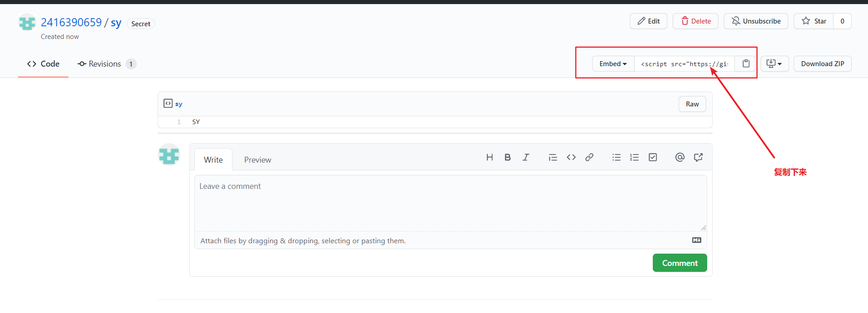The image size is (868, 313).
Task: Reference an issue or pull request
Action: [698, 157]
